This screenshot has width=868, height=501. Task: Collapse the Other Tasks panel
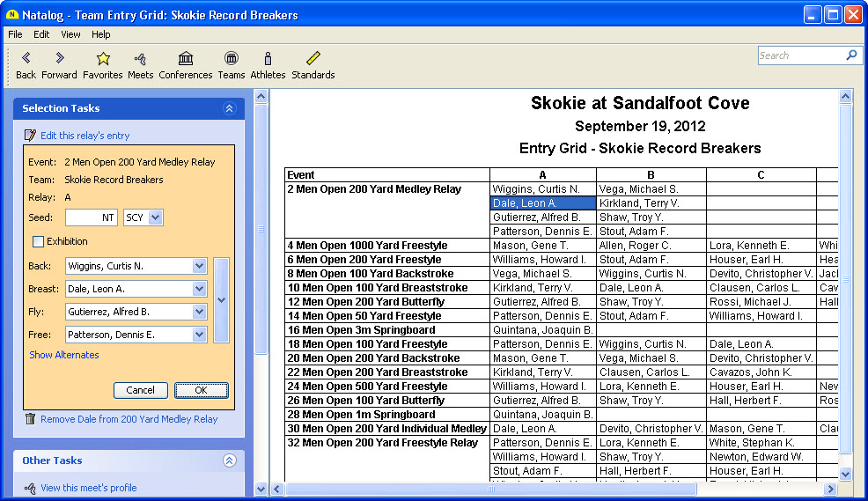pos(229,460)
